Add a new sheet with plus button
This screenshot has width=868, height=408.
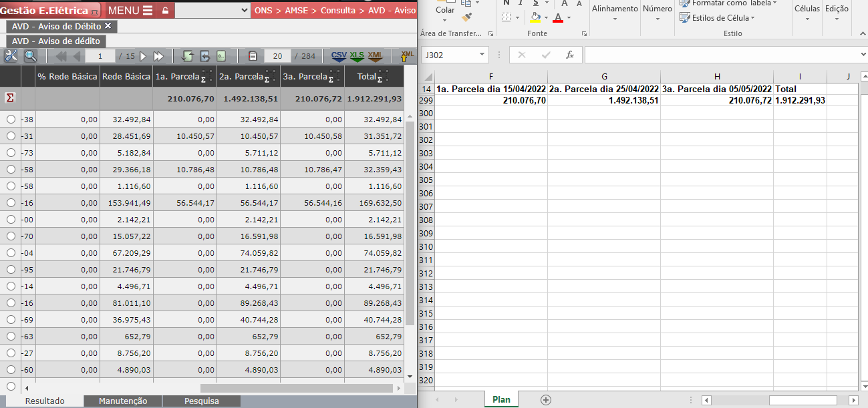pos(546,400)
